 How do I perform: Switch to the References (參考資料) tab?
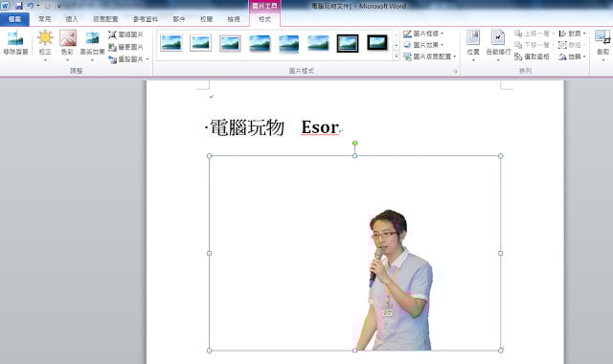146,19
